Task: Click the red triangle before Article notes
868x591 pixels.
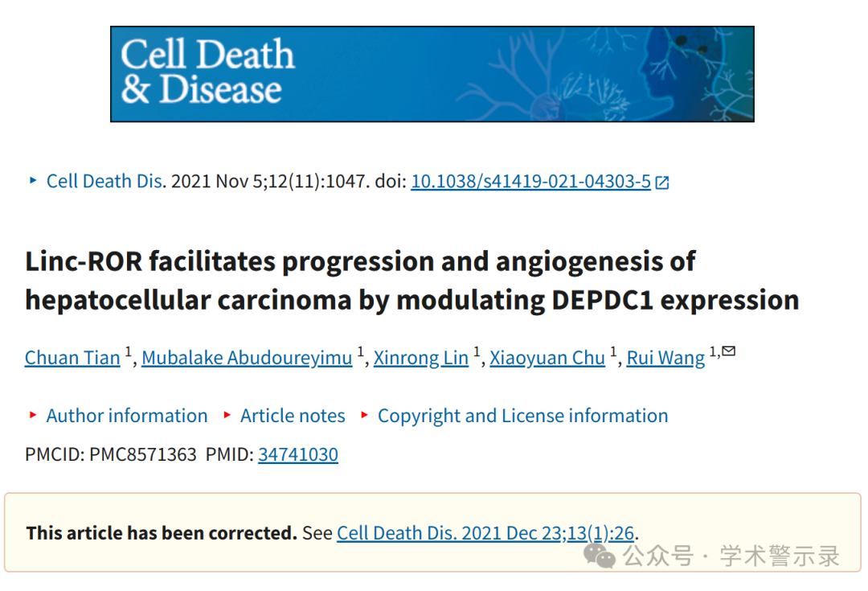Action: click(x=227, y=414)
